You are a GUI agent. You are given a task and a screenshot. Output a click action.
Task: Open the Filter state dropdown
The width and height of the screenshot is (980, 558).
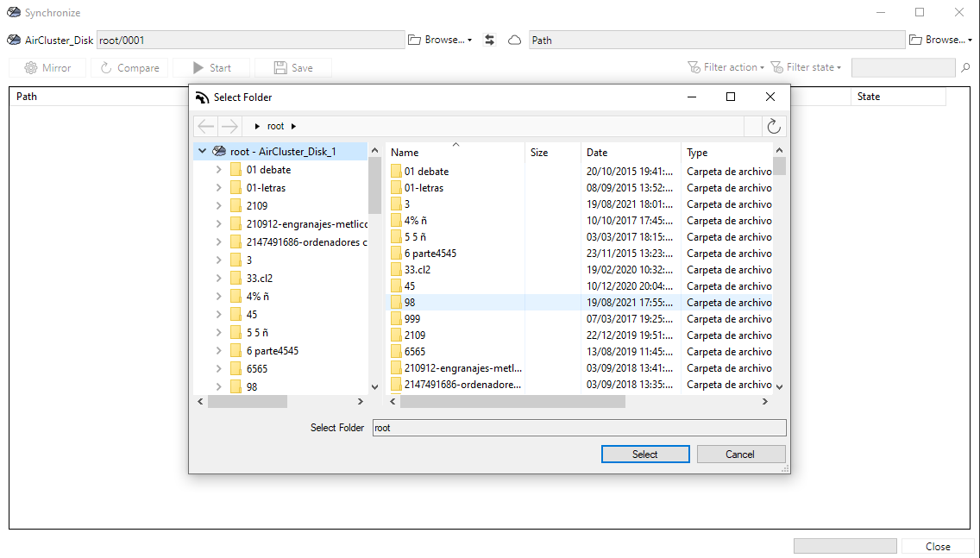click(806, 67)
